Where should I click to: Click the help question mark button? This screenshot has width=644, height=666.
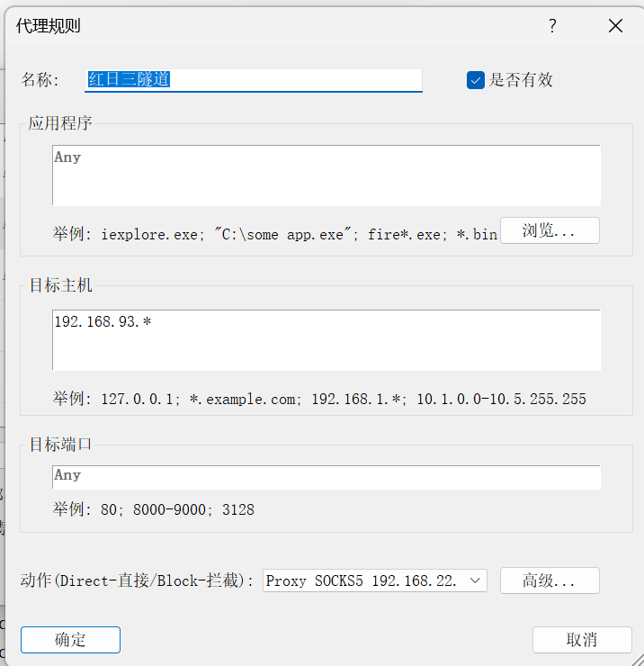[552, 26]
